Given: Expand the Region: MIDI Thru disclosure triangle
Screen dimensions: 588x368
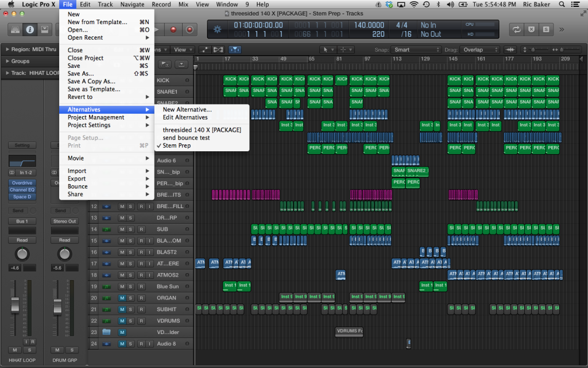Looking at the screenshot, I should pos(7,49).
